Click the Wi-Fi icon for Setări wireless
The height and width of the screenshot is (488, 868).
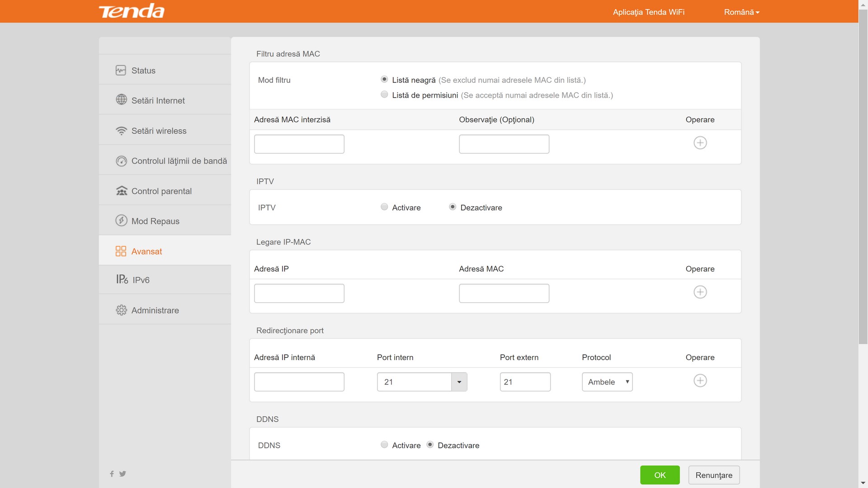click(121, 131)
